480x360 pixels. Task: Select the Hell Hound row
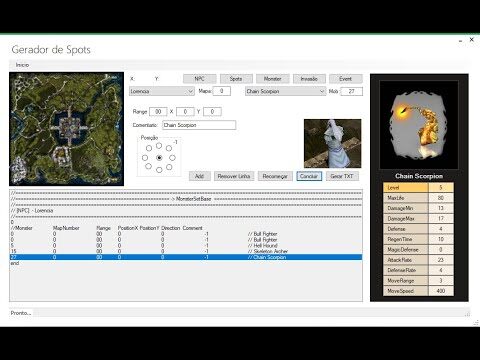(x=186, y=245)
